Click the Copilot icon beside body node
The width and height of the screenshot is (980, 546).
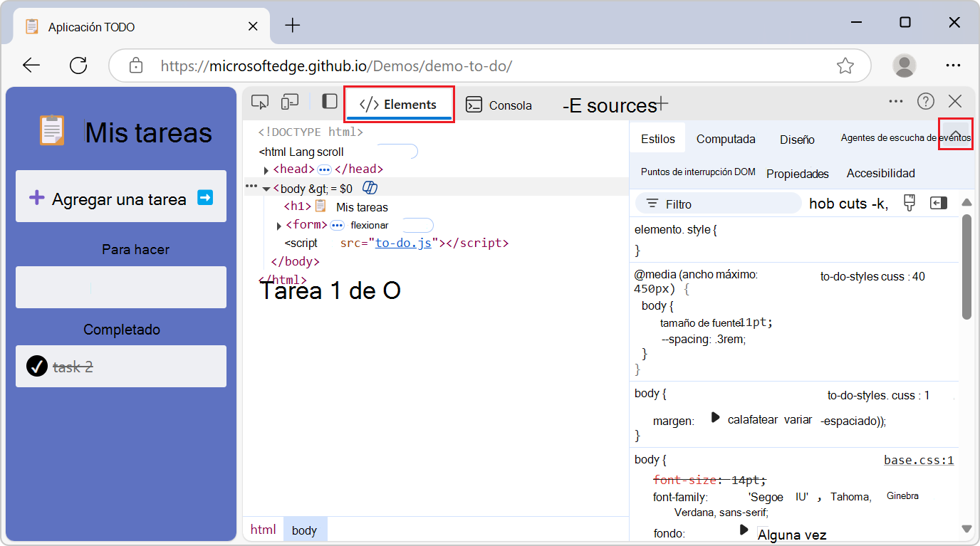[370, 188]
